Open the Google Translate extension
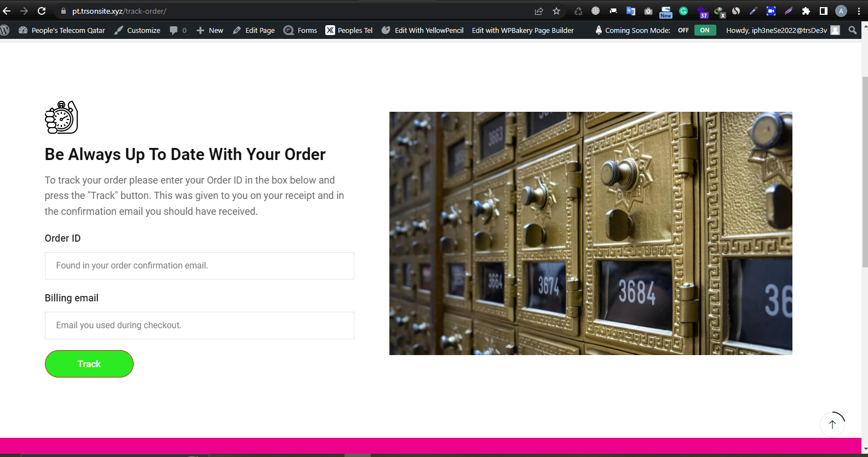The height and width of the screenshot is (457, 868). point(631,11)
